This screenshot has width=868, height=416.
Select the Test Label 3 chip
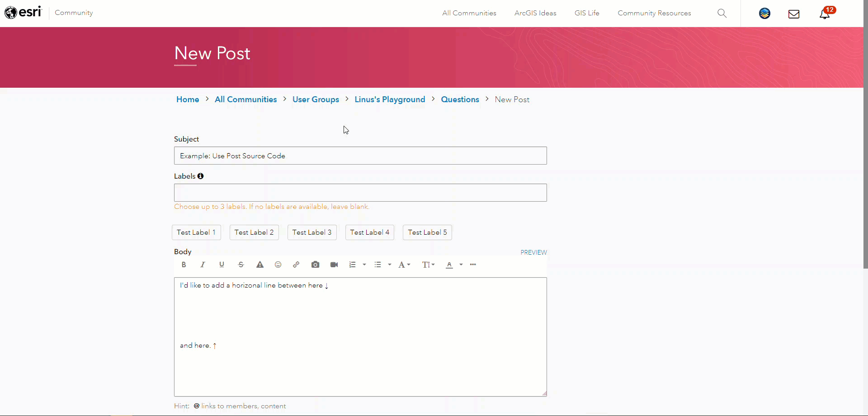(311, 232)
